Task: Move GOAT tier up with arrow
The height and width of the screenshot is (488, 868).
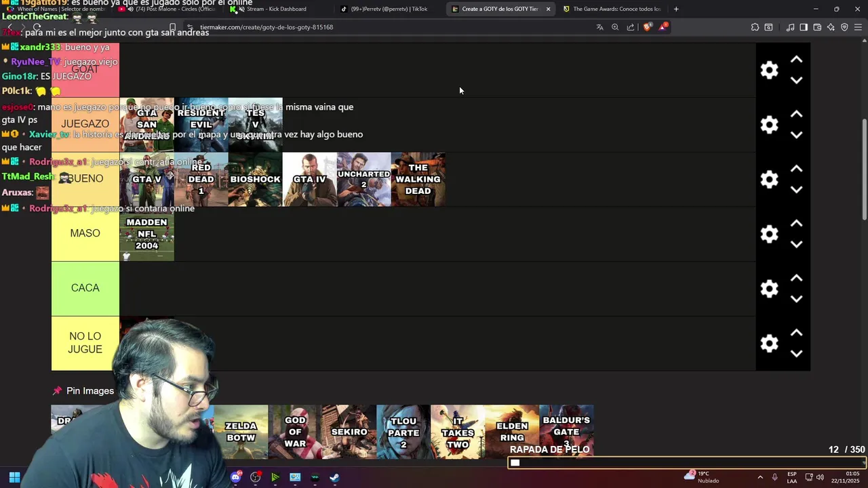Action: point(797,60)
